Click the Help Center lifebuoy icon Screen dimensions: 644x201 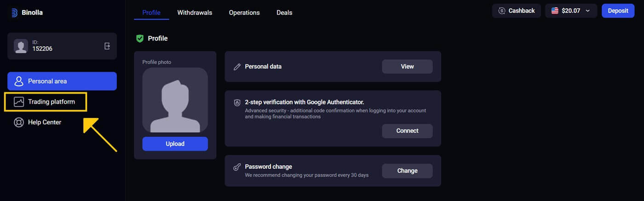coord(19,123)
